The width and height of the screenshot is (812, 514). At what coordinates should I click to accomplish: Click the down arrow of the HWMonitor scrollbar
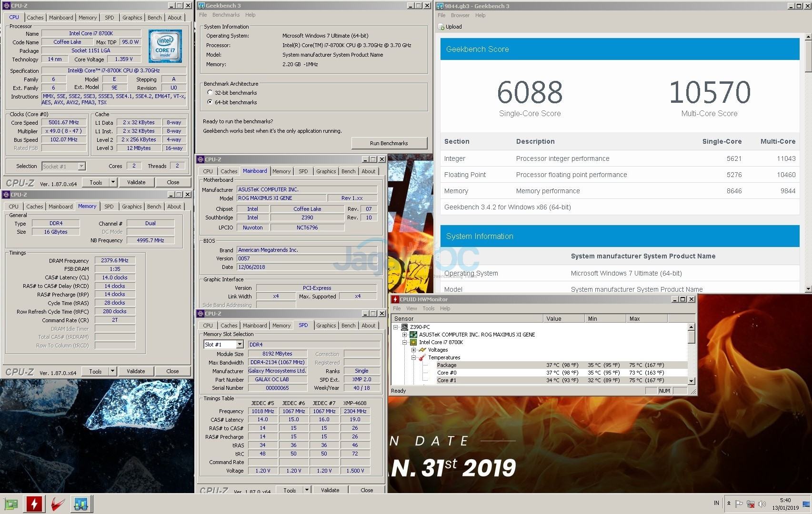pyautogui.click(x=692, y=381)
